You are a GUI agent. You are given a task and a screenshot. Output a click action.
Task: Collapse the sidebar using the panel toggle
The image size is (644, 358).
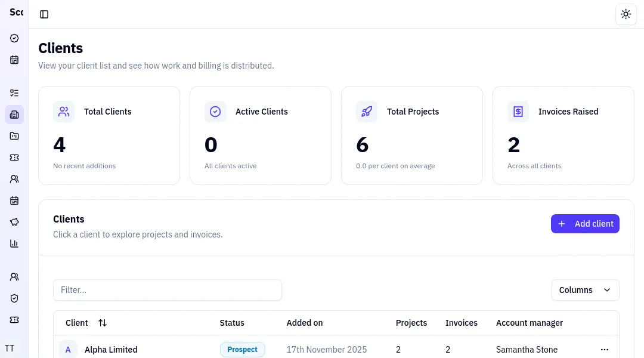[x=44, y=14]
